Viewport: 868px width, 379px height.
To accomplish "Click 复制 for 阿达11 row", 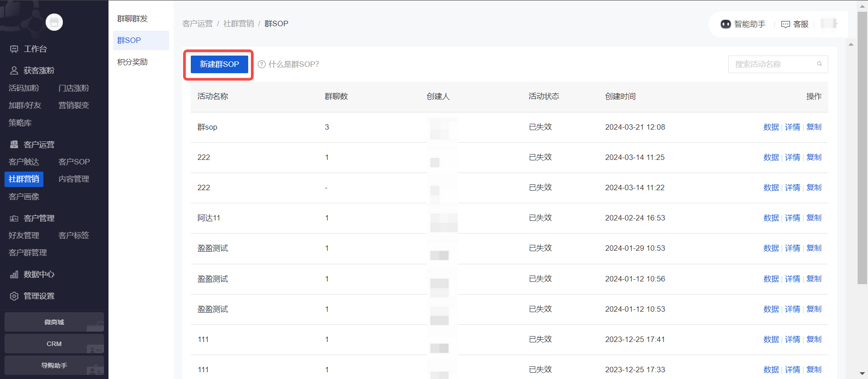I will (814, 218).
